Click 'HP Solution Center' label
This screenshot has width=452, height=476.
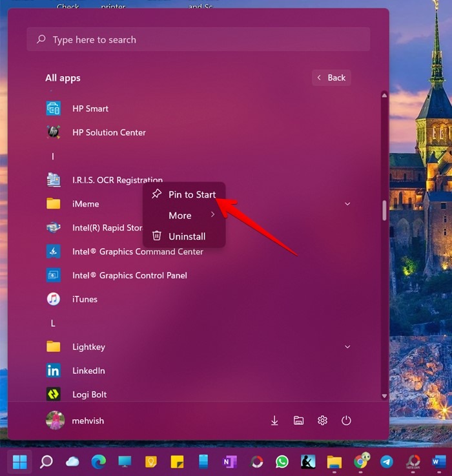(x=109, y=132)
